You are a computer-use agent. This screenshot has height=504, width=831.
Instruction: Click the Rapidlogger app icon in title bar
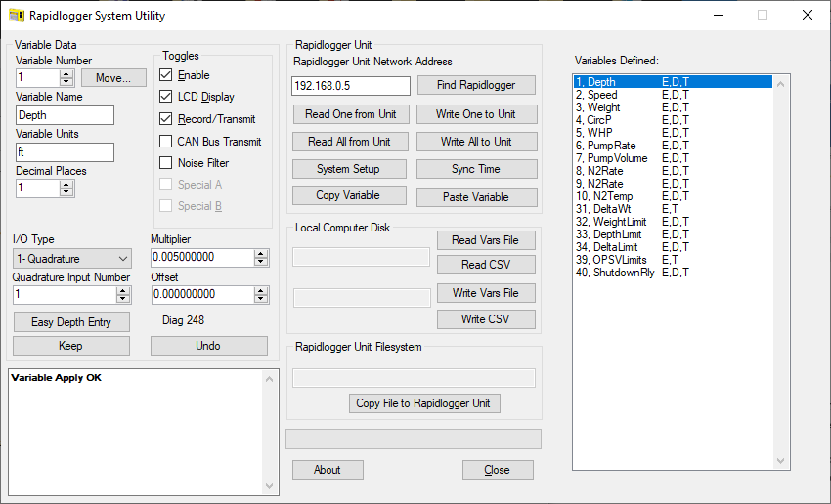(x=17, y=16)
